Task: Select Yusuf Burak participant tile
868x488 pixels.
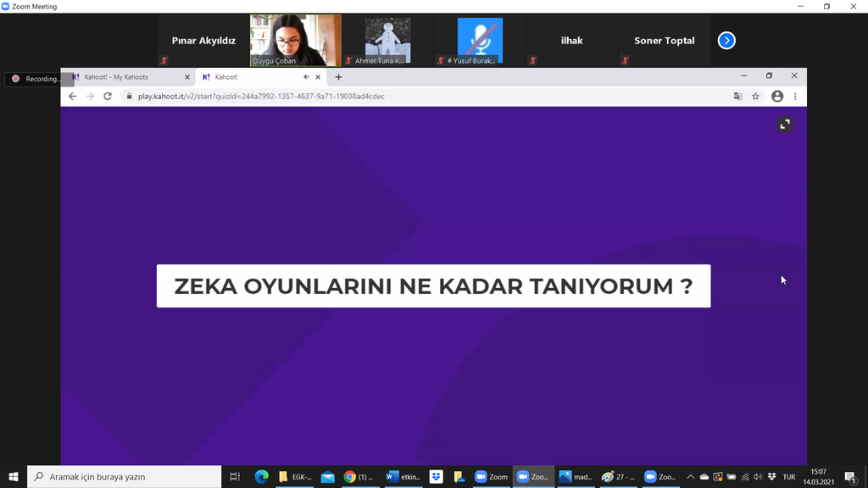Action: [x=480, y=41]
